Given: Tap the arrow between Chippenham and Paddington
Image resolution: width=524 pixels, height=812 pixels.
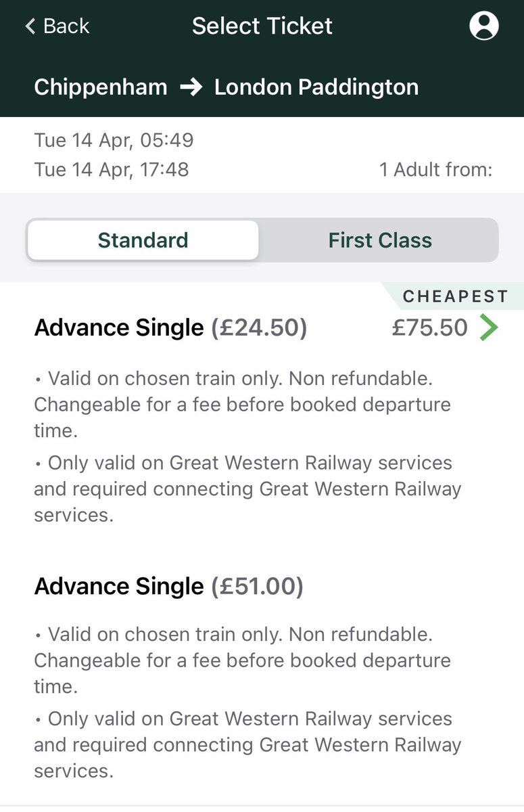Looking at the screenshot, I should [191, 87].
